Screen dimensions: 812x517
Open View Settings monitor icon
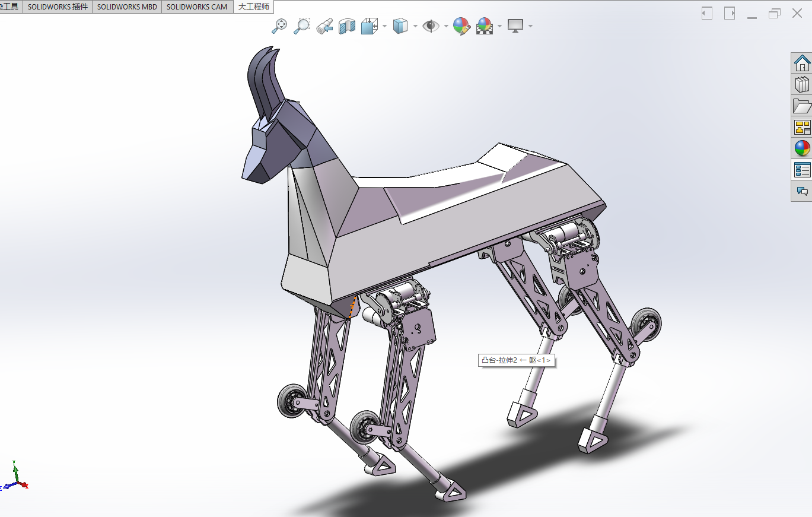coord(515,26)
